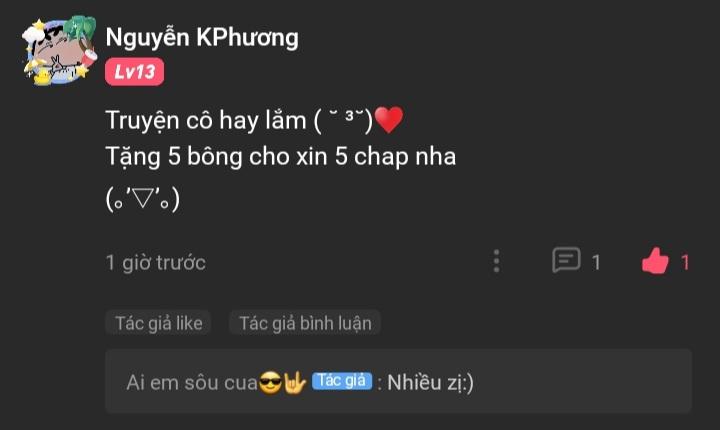720x430 pixels.
Task: Click the 'Truyện cô hay lắm' comment text
Action: coord(206,120)
